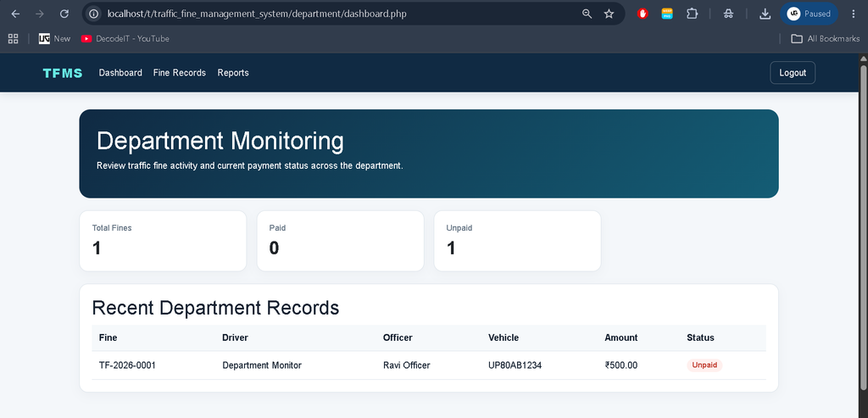Click the Paid count card
This screenshot has height=418, width=868.
point(341,241)
